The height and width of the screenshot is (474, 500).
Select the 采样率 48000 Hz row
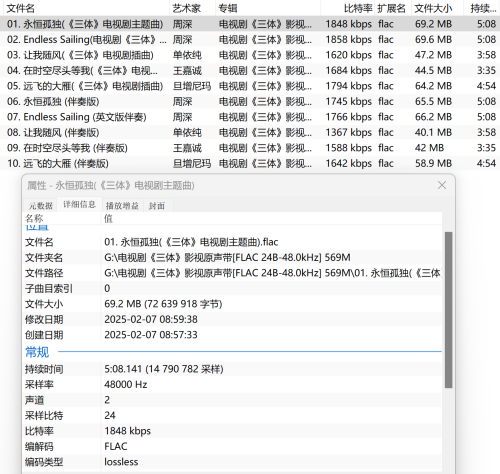(x=233, y=384)
